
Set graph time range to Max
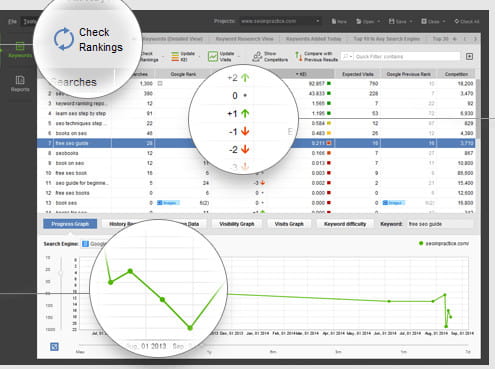(80, 352)
